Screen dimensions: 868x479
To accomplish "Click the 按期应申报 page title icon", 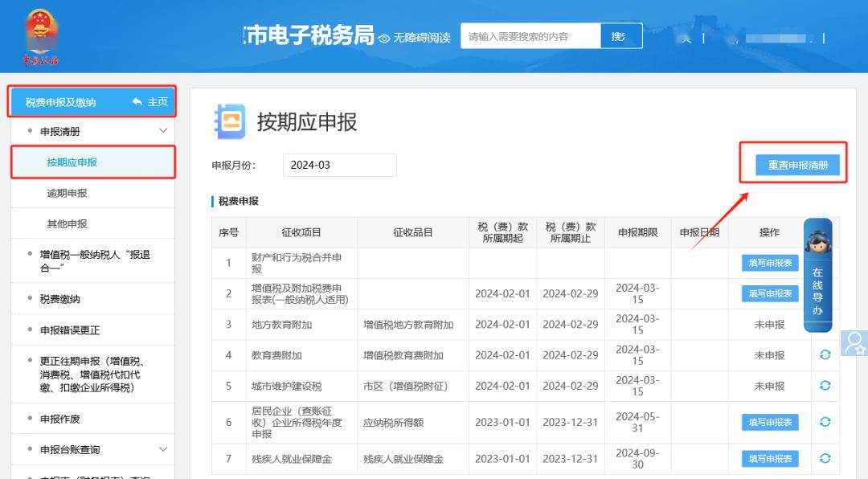I will 229,121.
